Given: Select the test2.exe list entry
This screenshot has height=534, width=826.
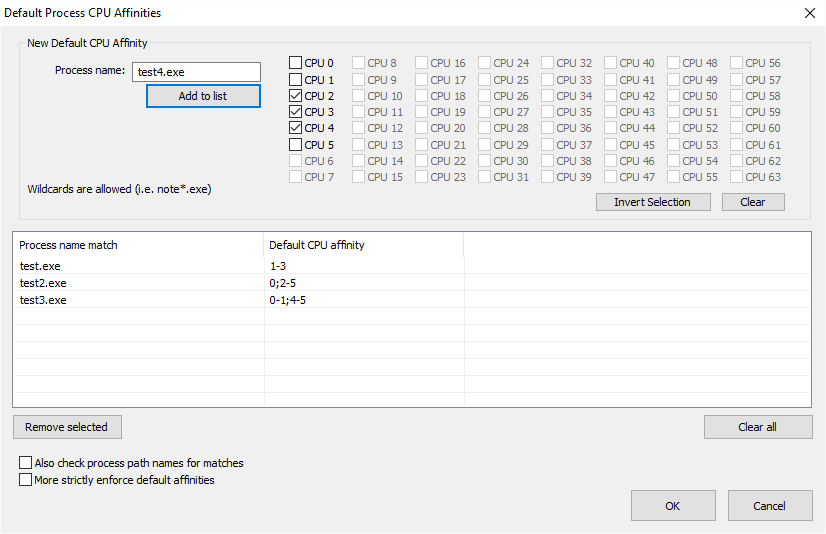Looking at the screenshot, I should coord(411,283).
